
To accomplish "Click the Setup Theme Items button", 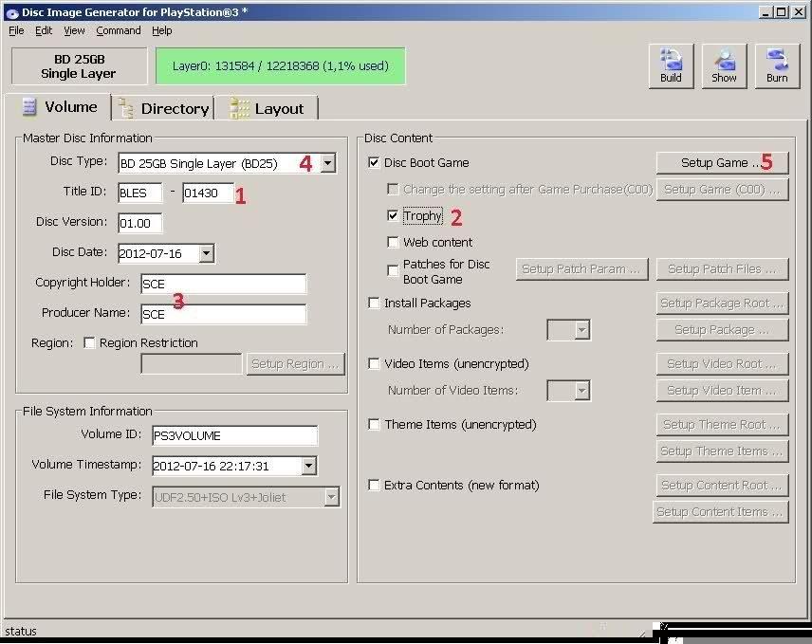I will [x=723, y=451].
